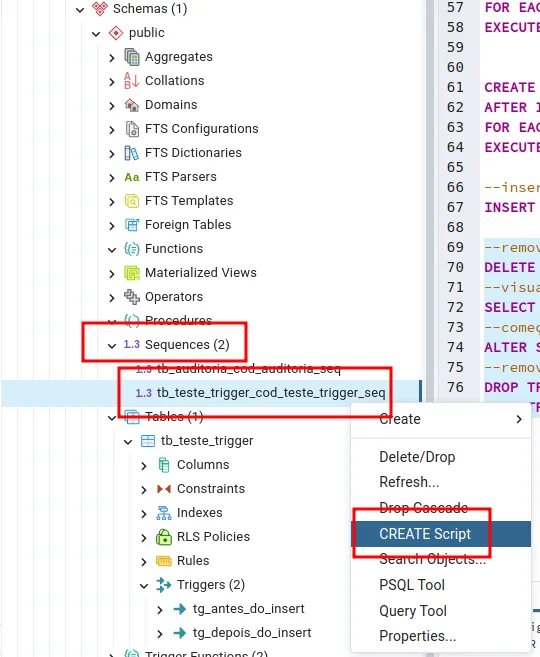This screenshot has height=657, width=540.
Task: Expand the Columns node
Action: click(144, 466)
